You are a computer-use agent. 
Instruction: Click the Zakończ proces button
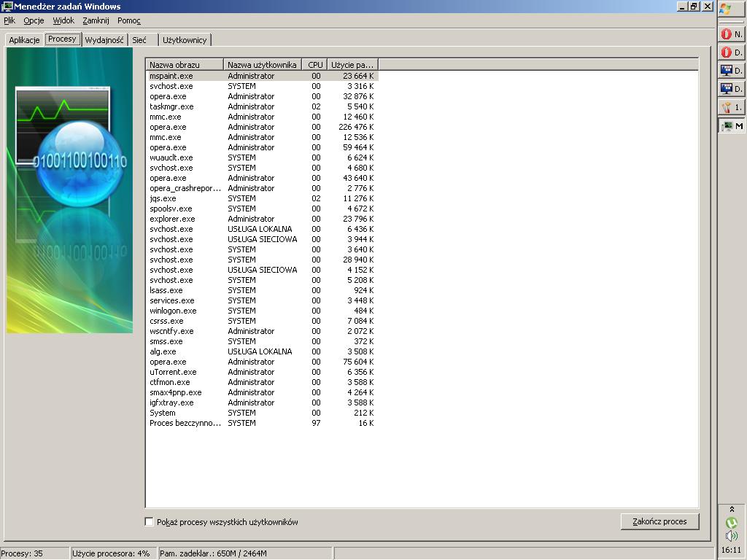coord(659,521)
